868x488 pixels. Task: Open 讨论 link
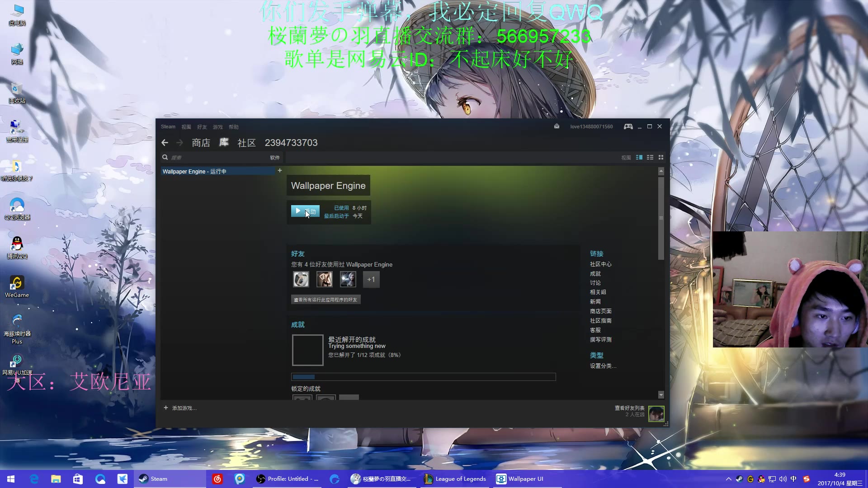[x=595, y=283]
